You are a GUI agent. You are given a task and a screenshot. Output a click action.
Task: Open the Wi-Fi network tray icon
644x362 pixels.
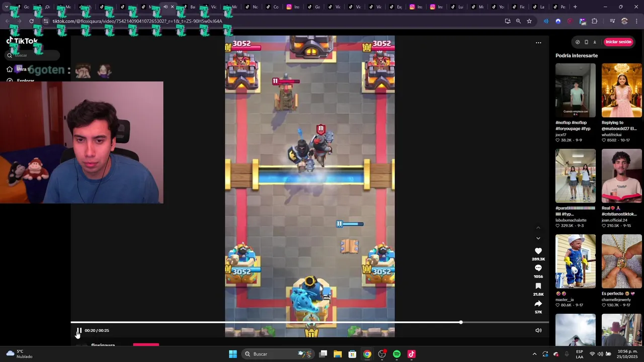tap(592, 354)
